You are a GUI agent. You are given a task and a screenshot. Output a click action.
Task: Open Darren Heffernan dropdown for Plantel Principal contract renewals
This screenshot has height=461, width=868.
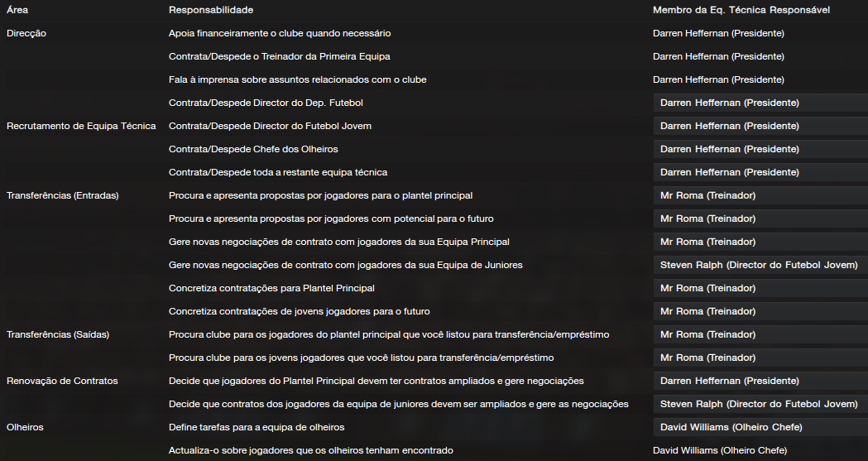(760, 382)
